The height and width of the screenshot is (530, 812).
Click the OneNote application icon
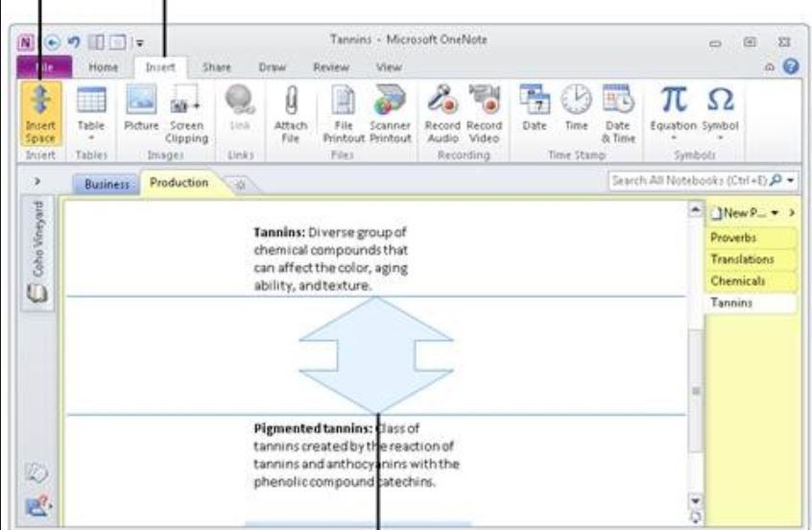click(27, 42)
